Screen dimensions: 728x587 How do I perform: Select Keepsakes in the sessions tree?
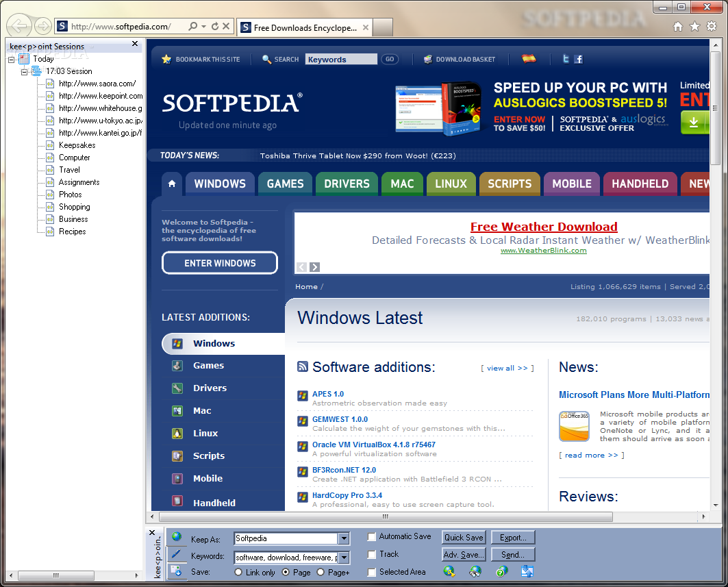tap(77, 145)
